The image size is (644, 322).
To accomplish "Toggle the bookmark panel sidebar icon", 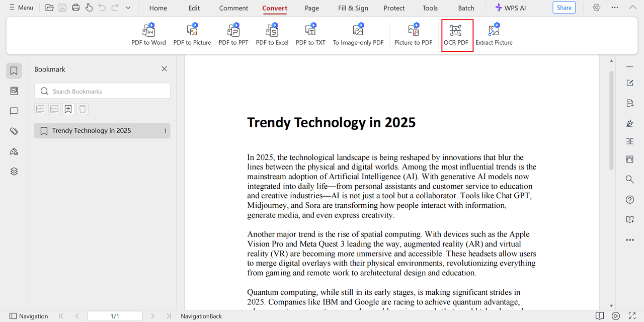I will (x=14, y=71).
